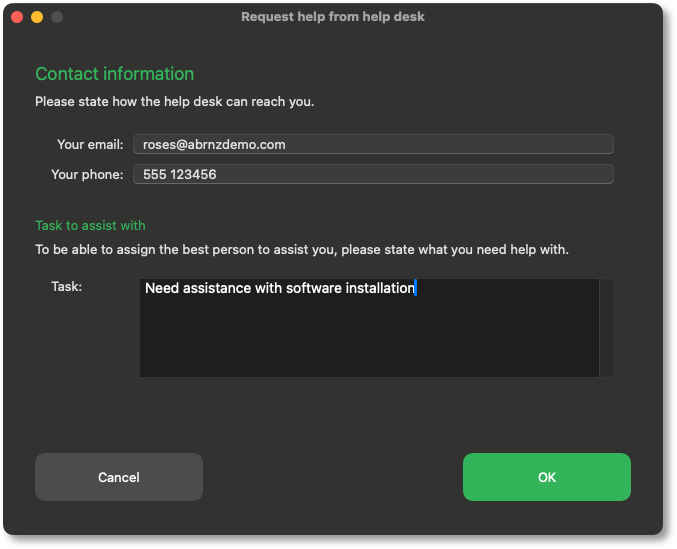Click the 'Task:' label
Viewport: 677px width, 549px height.
click(66, 287)
